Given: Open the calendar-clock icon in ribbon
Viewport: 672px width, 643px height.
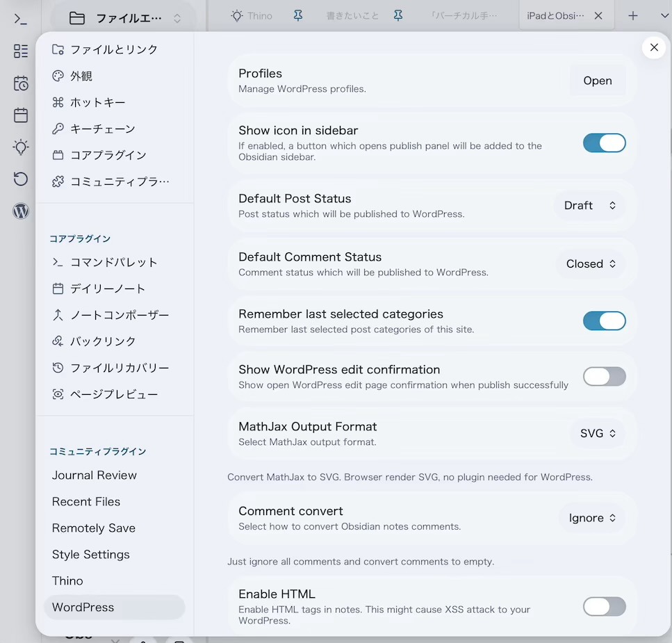Looking at the screenshot, I should tap(21, 83).
